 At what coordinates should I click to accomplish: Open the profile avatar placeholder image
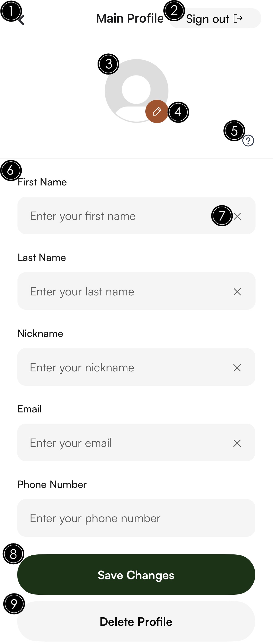tap(136, 91)
